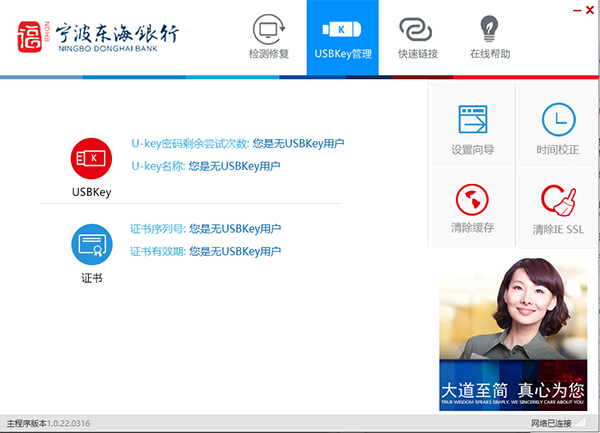Open the 检测修复 detection repair tab

[x=269, y=38]
